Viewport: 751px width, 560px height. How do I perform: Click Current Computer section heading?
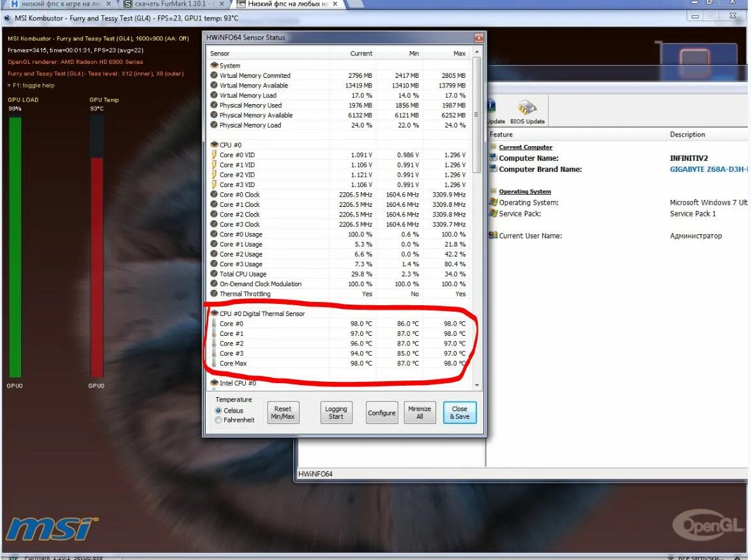[526, 147]
